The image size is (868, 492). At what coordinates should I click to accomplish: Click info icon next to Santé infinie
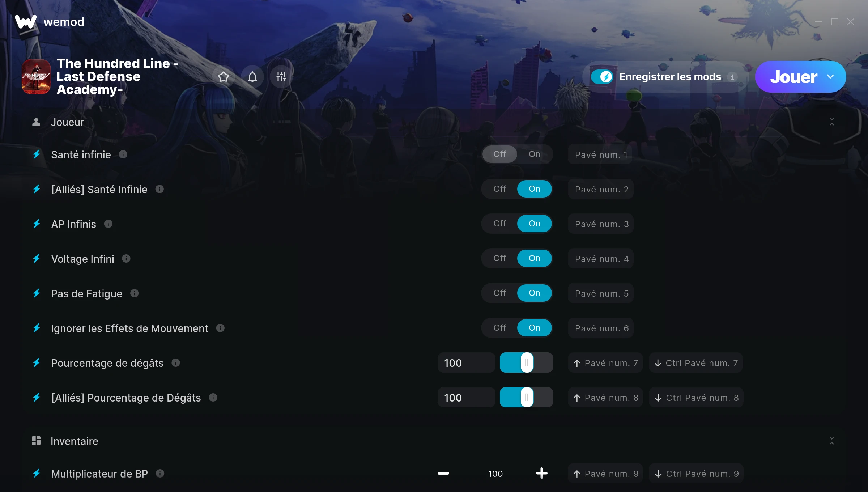123,154
